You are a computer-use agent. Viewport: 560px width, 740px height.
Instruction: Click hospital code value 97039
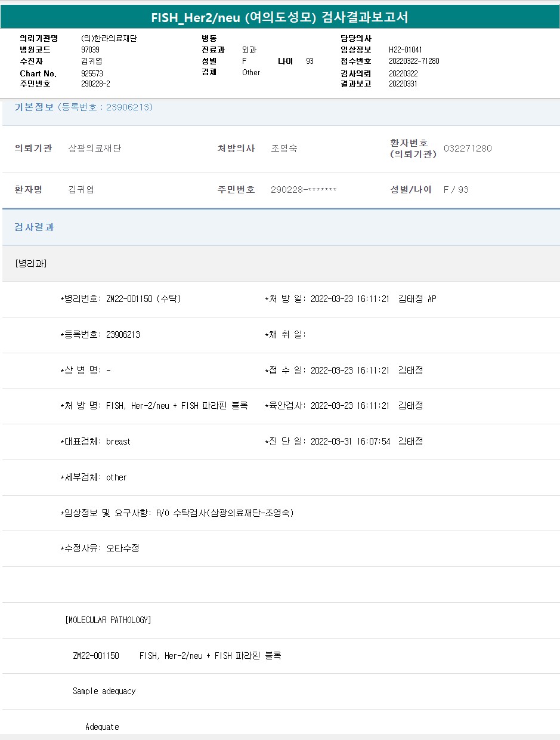click(x=90, y=50)
